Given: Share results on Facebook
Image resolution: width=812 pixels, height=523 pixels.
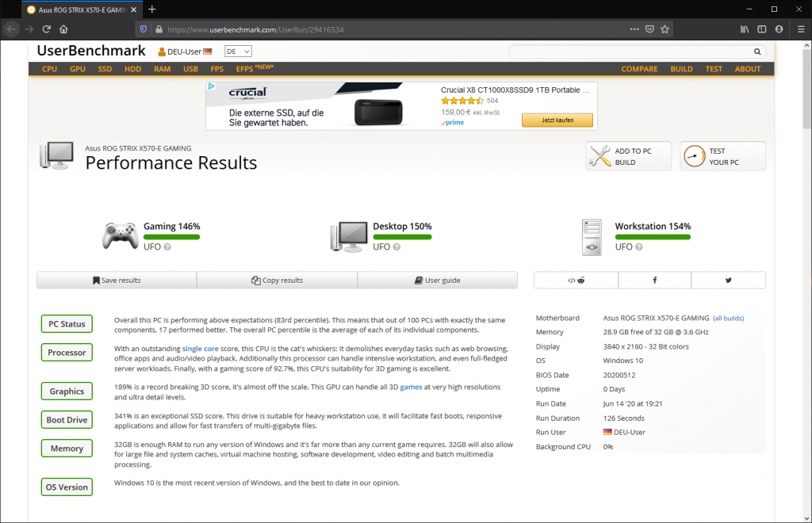Looking at the screenshot, I should pos(654,280).
